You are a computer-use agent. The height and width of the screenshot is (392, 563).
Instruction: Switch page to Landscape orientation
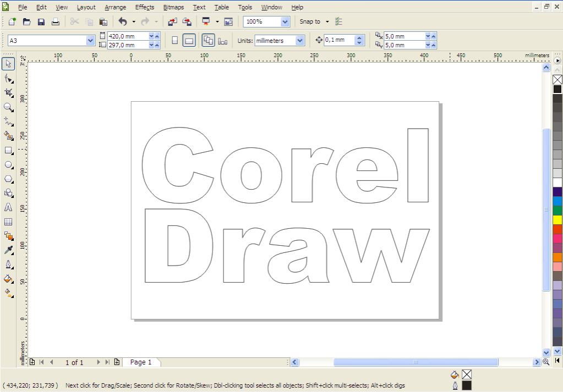point(189,41)
